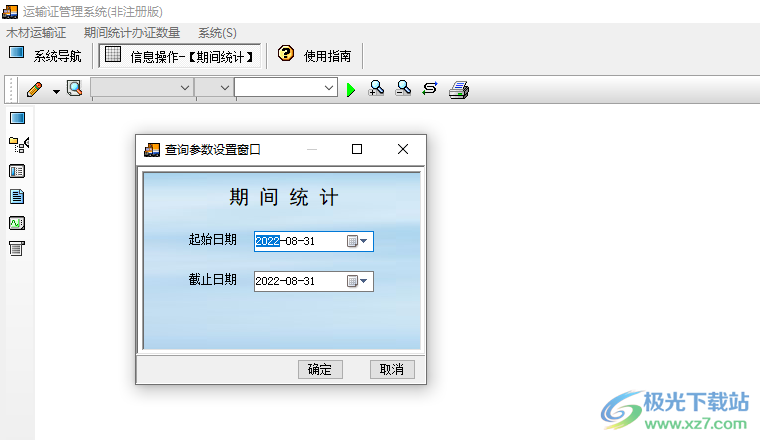760x440 pixels.
Task: Click the green run query arrow
Action: pos(351,90)
